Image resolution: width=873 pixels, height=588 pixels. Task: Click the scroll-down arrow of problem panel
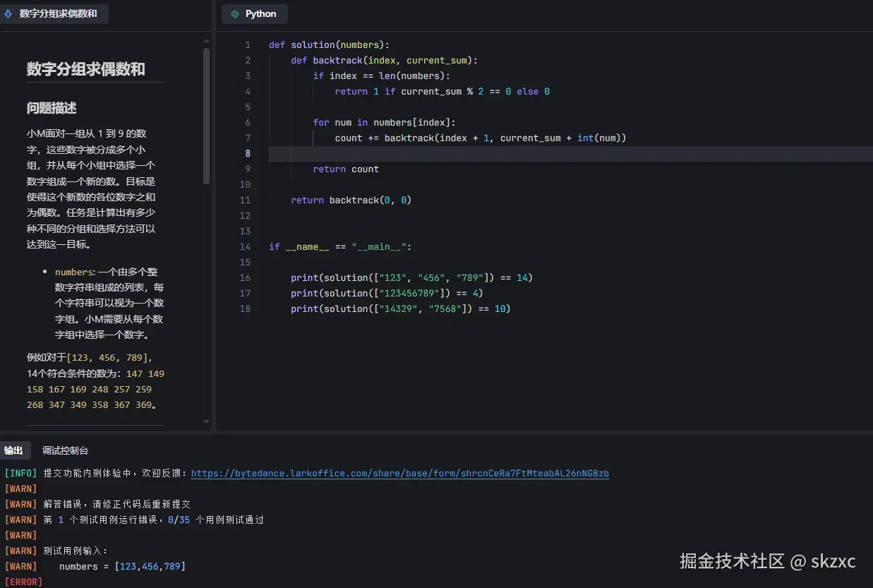point(206,421)
